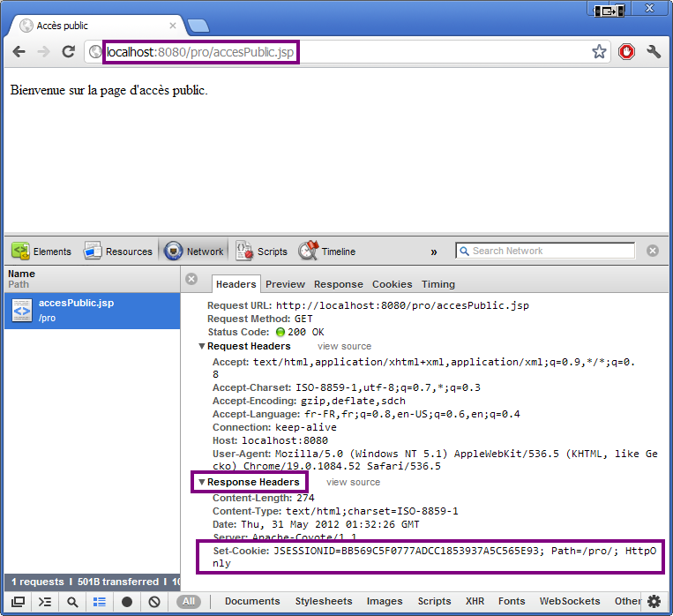Viewport: 673px width, 616px height.
Task: Toggle the record network log button
Action: click(x=127, y=602)
